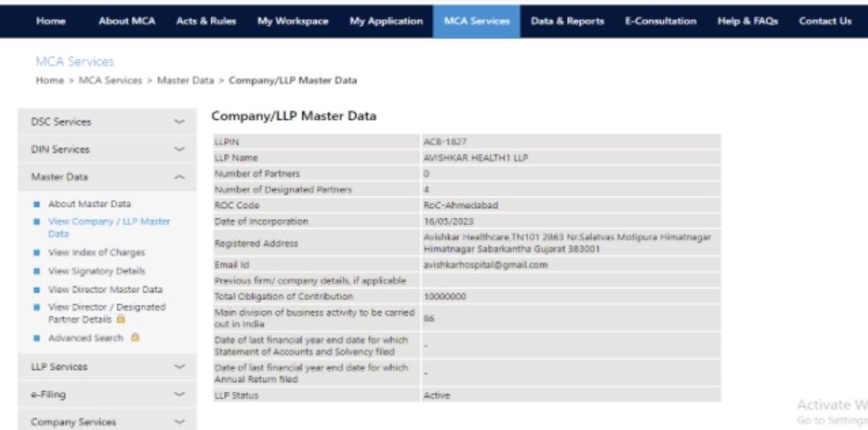Click the registered address value

[x=567, y=243]
